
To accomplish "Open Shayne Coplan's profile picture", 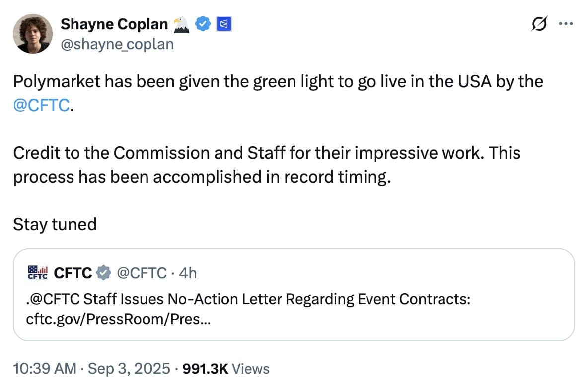I will (33, 33).
